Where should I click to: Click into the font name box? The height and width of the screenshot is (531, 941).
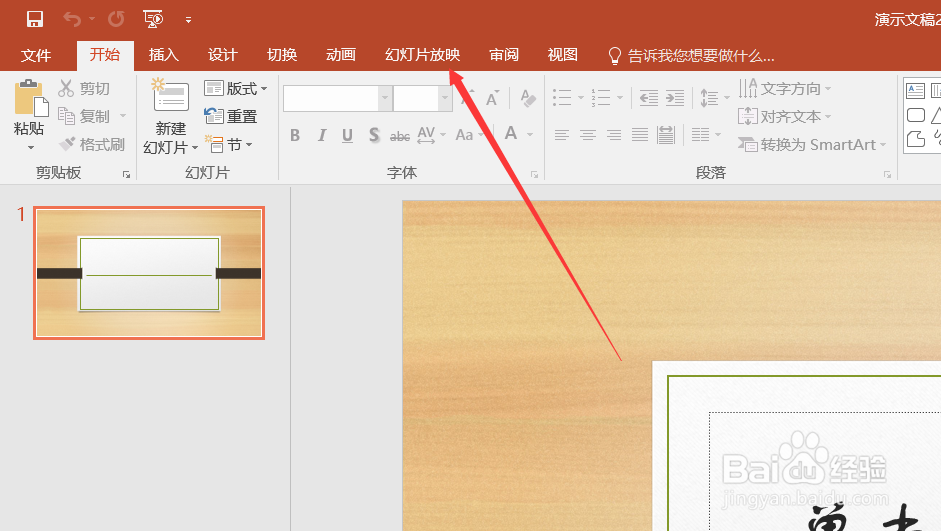[x=331, y=98]
